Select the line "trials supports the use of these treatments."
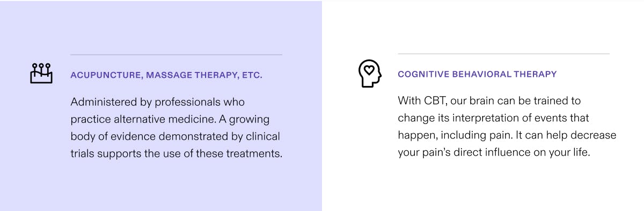 [177, 154]
